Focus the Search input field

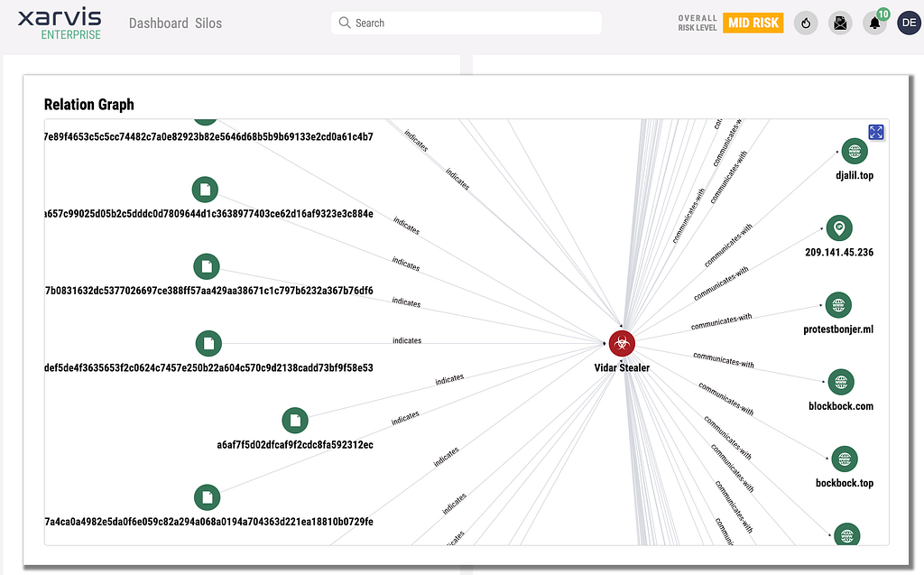tap(466, 23)
